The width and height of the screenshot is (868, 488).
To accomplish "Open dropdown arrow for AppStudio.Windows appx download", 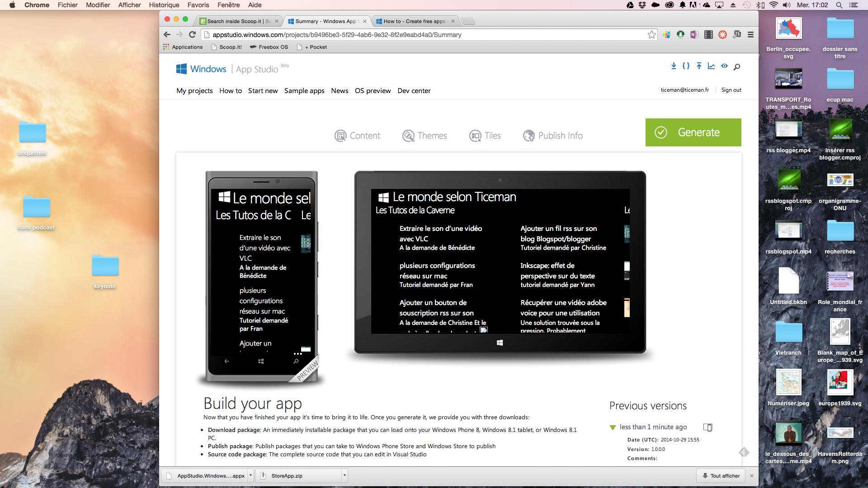I will [250, 475].
